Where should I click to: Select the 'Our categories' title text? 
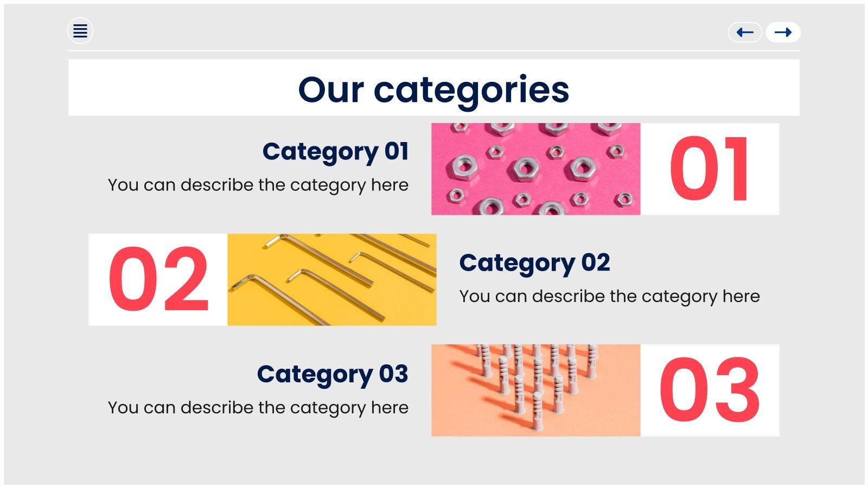pos(434,89)
